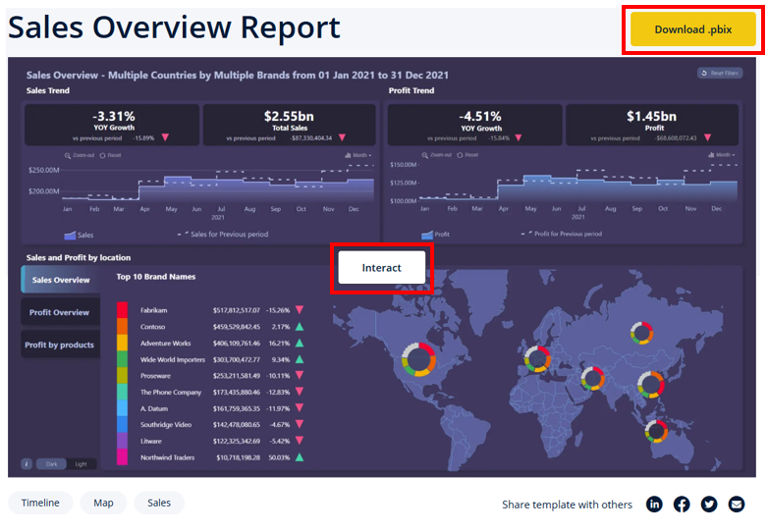768x532 pixels.
Task: Reset all report filters
Action: point(720,73)
